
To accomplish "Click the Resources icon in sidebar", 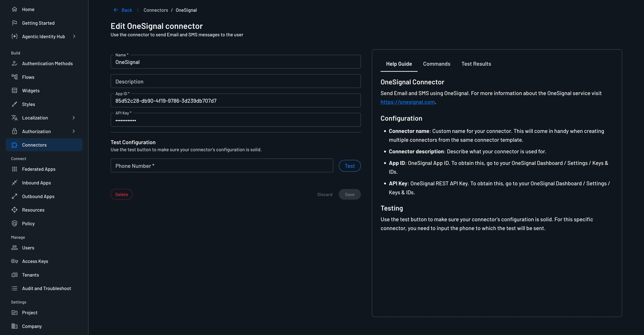I will tap(15, 210).
